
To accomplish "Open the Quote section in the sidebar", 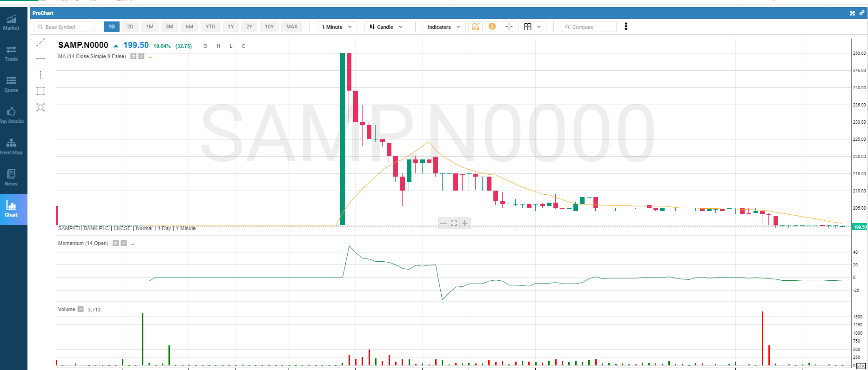I will tap(11, 85).
